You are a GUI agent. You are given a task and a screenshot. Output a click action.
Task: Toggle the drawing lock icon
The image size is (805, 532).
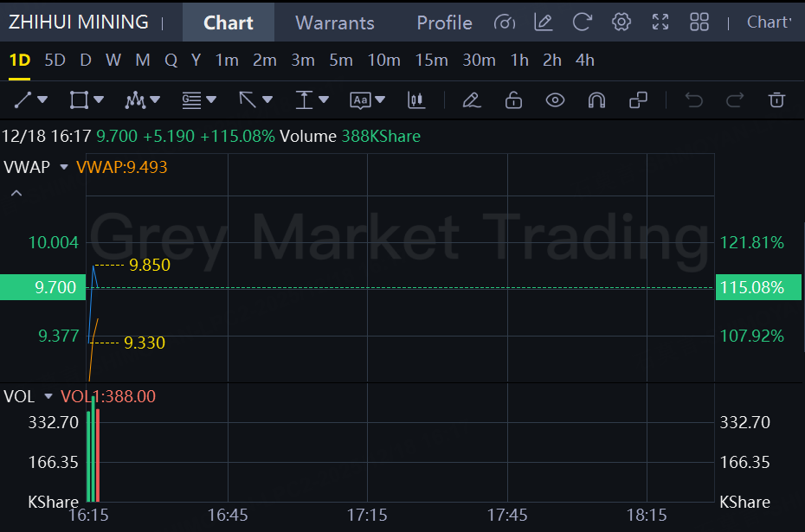513,100
